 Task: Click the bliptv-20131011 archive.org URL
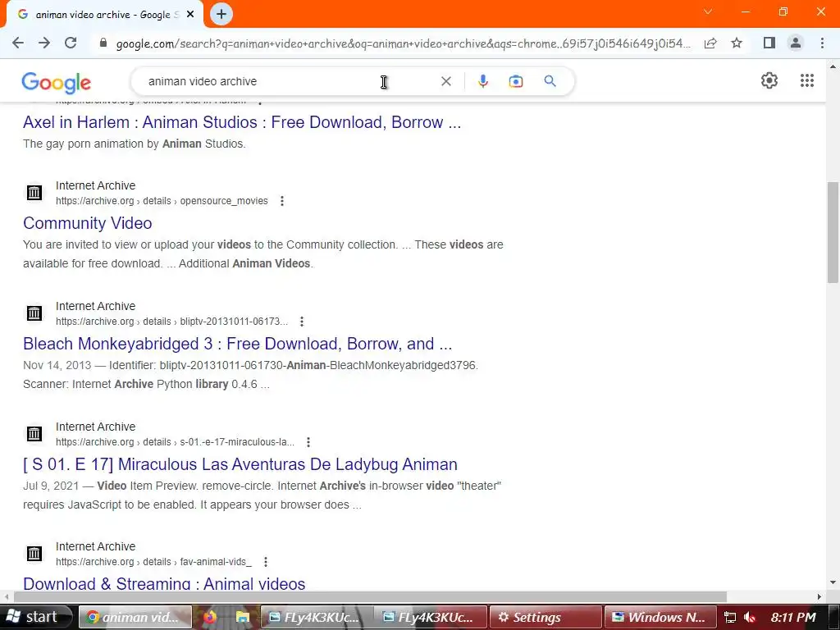tap(172, 322)
